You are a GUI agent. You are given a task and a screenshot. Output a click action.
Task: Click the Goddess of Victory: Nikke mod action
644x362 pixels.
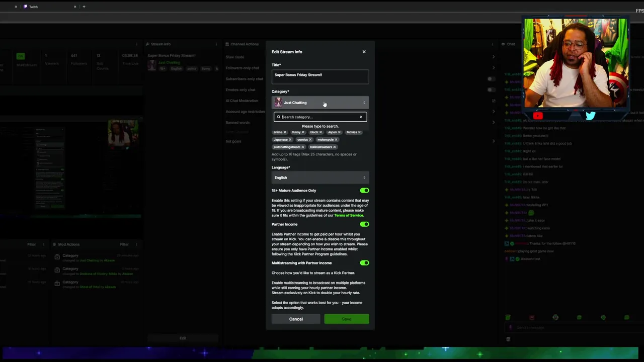[98, 271]
